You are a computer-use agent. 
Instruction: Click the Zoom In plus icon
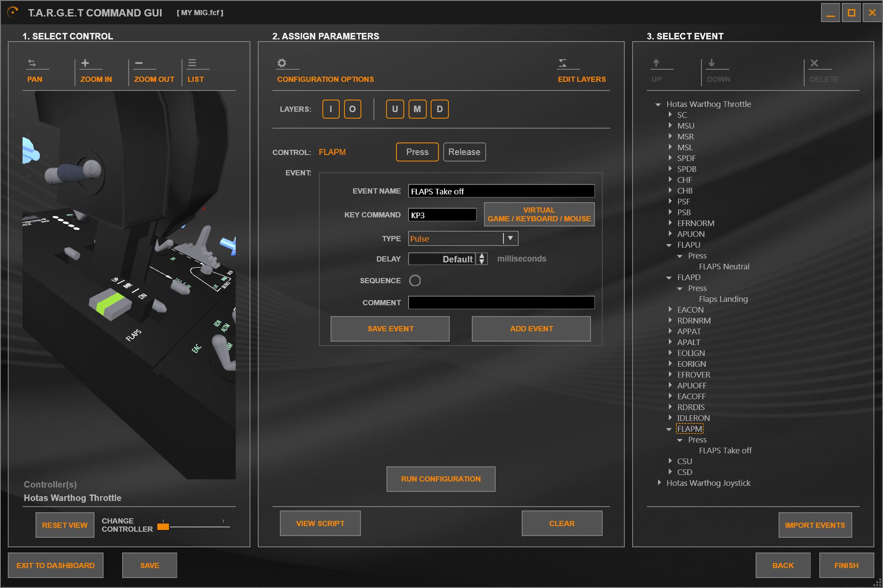coord(85,63)
